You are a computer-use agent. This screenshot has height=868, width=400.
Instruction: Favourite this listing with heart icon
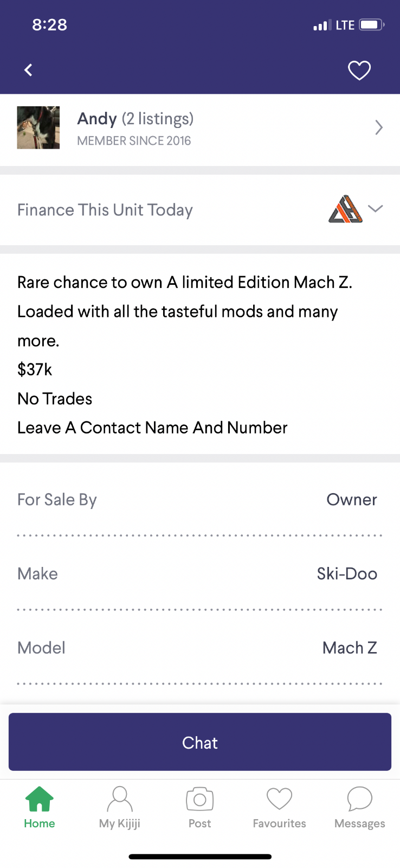[359, 71]
